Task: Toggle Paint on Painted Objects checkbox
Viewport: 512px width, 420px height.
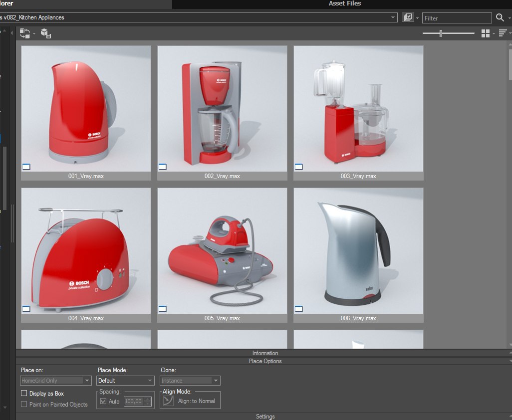Action: tap(24, 405)
